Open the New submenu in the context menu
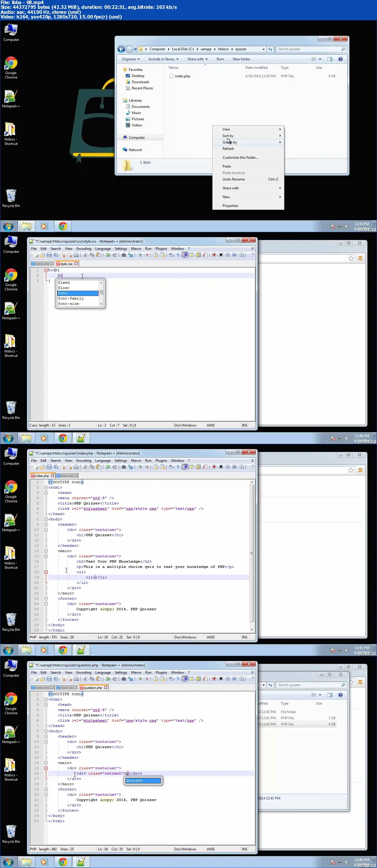Screen dimensions: 377x868 [248, 197]
